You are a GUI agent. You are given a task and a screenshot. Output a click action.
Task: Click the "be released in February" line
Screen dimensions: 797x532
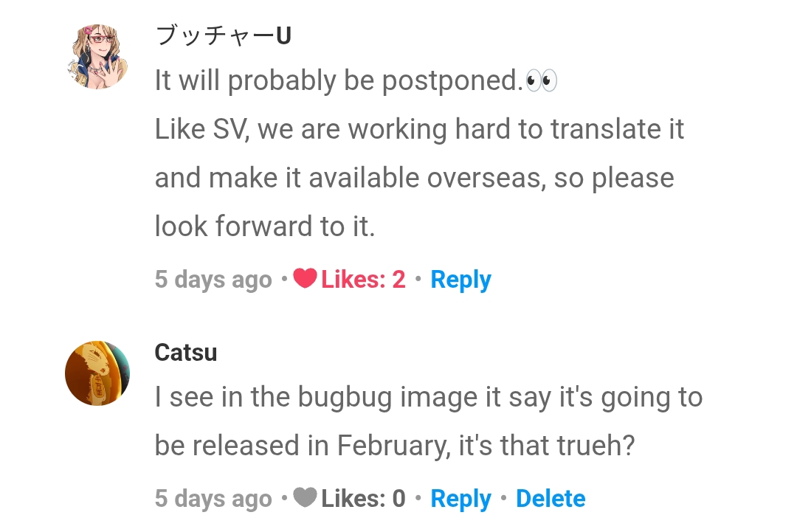click(395, 446)
